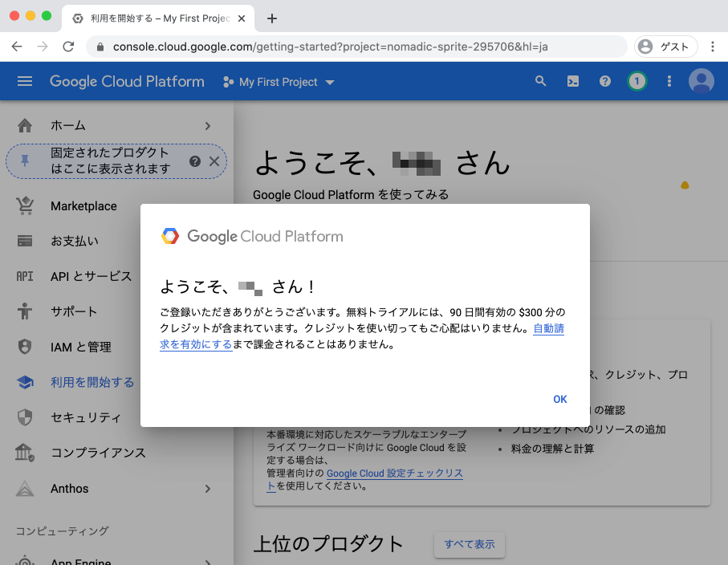728x565 pixels.
Task: Click the 利用を開始する graduation cap icon
Action: pyautogui.click(x=25, y=382)
